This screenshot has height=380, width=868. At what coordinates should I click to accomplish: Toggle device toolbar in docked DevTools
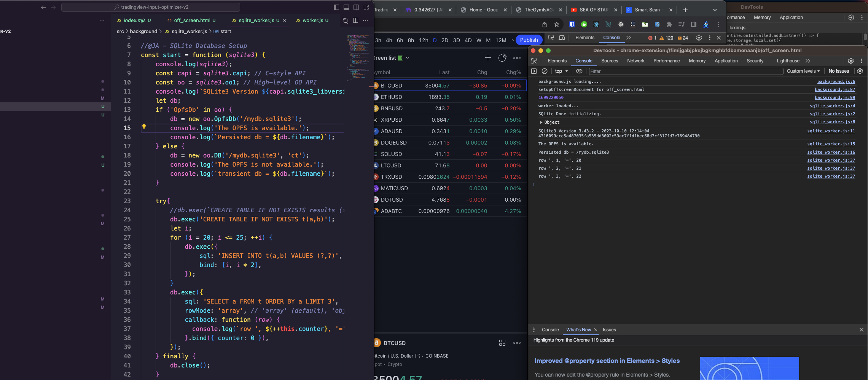point(562,38)
